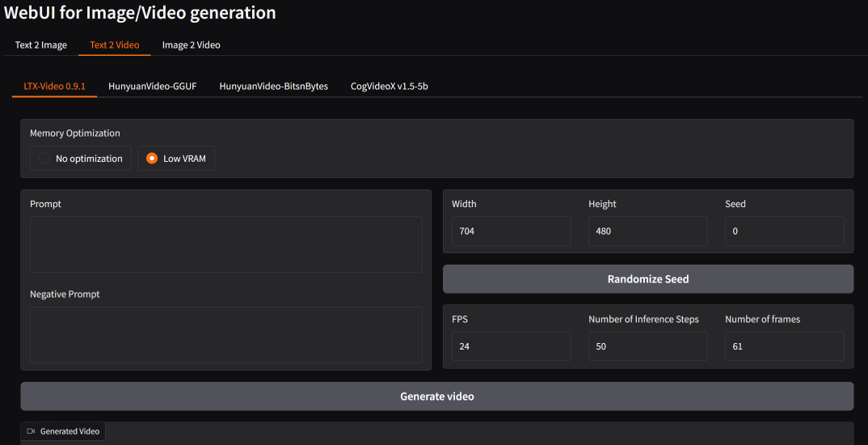Select the LTX-Video 0.9.1 model tab
Screen dimensions: 868x445
[x=54, y=87]
